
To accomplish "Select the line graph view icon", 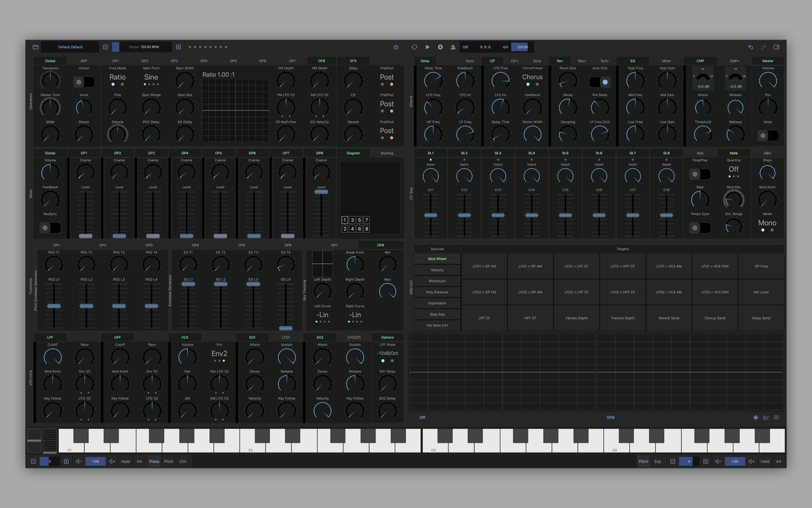I will [x=766, y=418].
